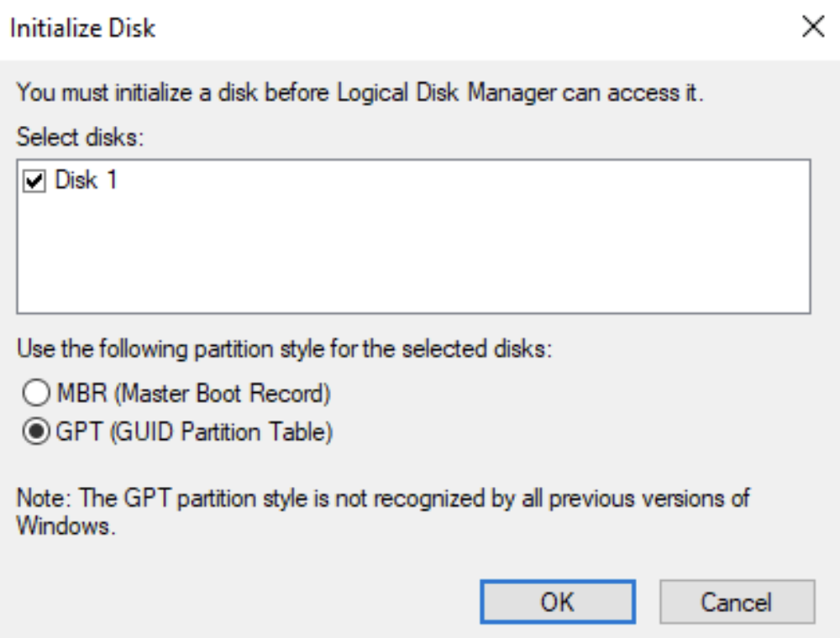
Task: Confirm initialization with the OK button
Action: coord(558,601)
